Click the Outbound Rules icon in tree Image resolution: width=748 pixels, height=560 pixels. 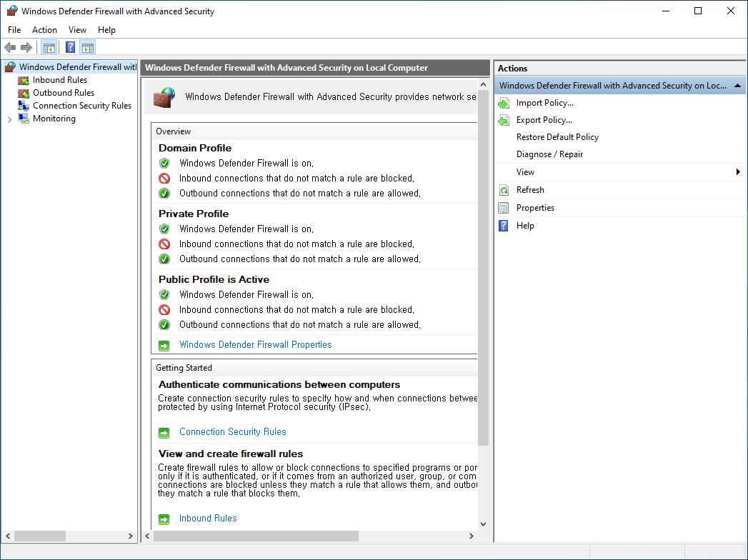24,93
